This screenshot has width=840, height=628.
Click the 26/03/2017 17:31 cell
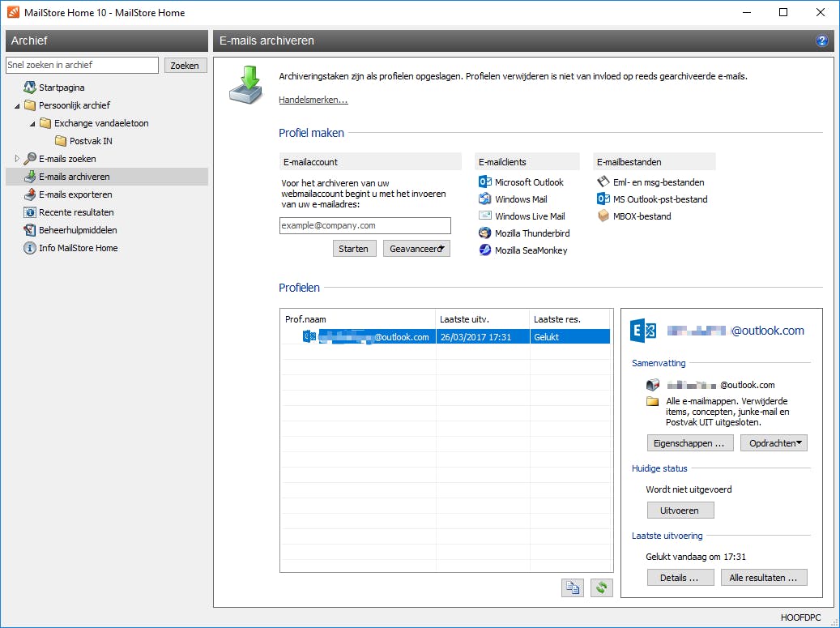pyautogui.click(x=482, y=337)
